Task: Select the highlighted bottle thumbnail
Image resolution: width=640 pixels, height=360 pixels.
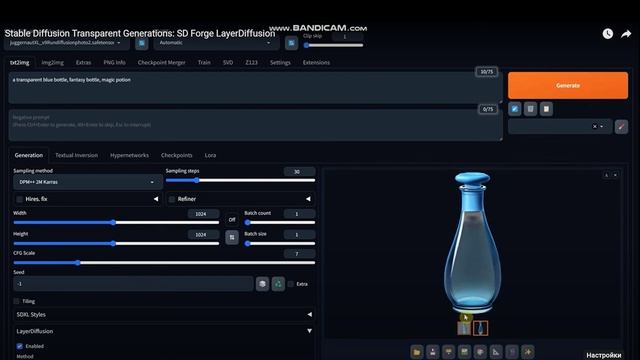Action: (480, 329)
